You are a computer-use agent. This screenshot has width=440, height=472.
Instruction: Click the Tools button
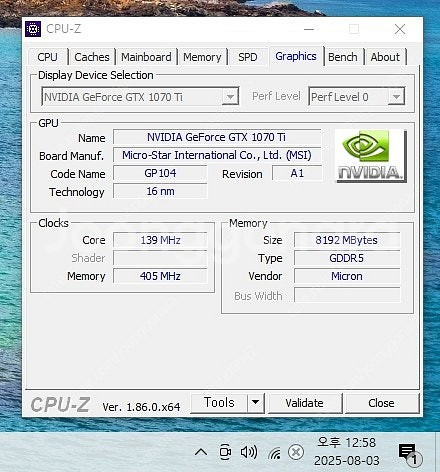[x=219, y=403]
